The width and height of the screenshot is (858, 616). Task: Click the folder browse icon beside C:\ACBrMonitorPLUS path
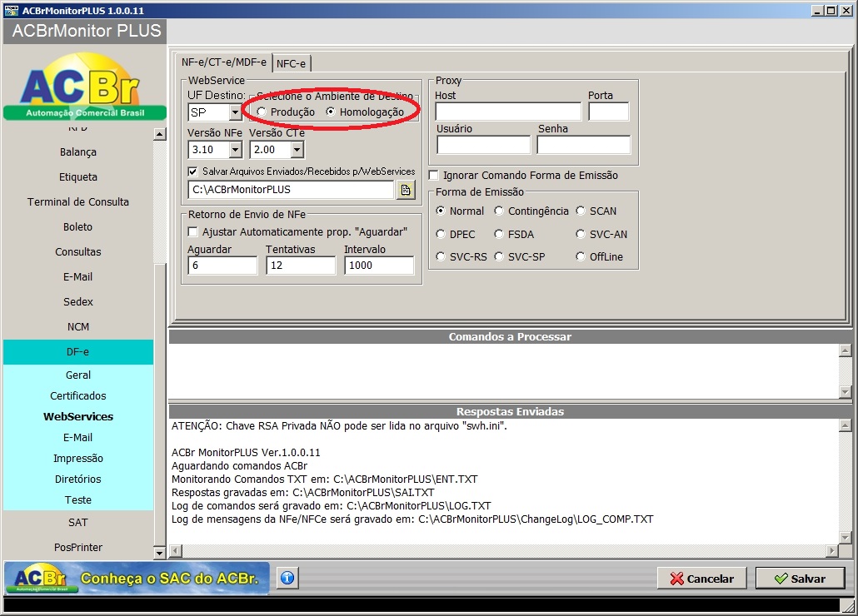[406, 190]
